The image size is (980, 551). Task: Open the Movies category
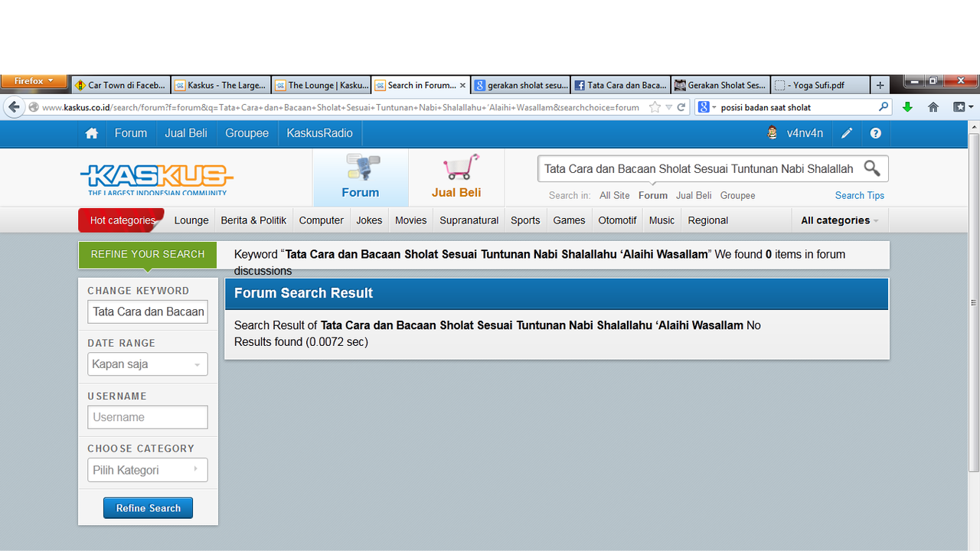point(411,220)
